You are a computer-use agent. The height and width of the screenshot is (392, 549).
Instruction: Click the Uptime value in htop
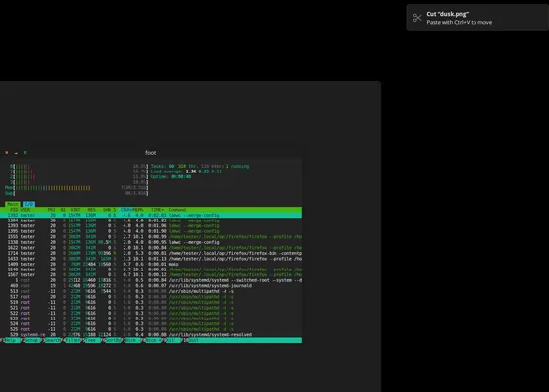[x=181, y=176]
